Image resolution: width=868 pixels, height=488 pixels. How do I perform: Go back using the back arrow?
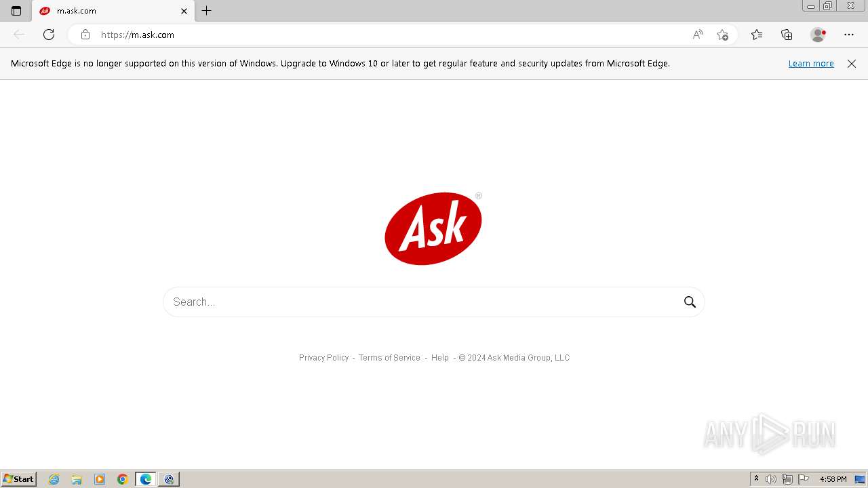[x=19, y=35]
